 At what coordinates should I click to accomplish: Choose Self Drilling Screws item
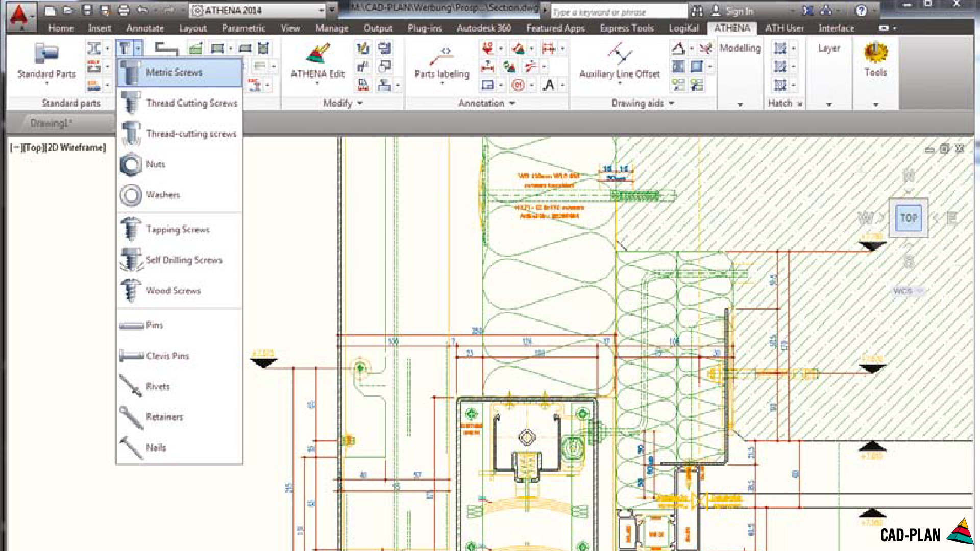point(179,260)
